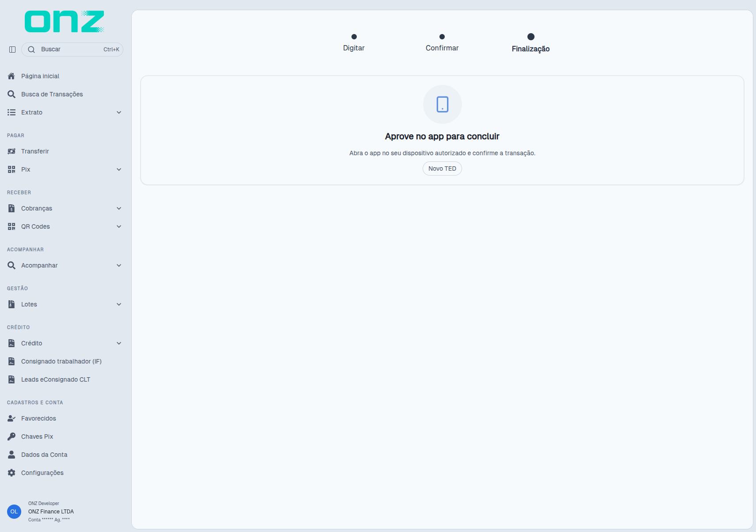756x532 pixels.
Task: Click the Novo TED button
Action: click(442, 168)
